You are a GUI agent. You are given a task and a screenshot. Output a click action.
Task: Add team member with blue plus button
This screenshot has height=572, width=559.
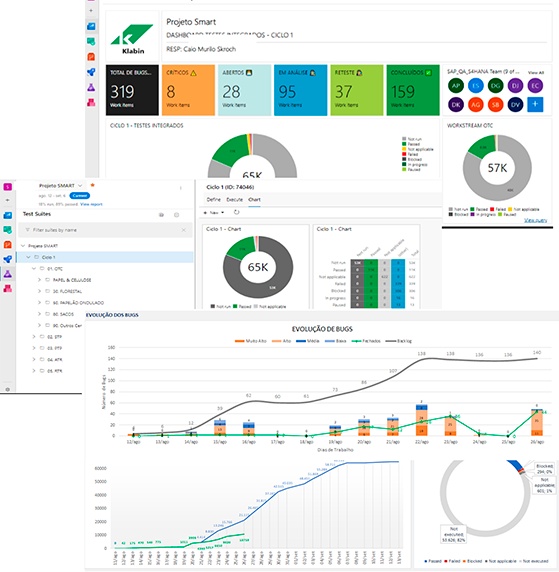click(x=535, y=105)
